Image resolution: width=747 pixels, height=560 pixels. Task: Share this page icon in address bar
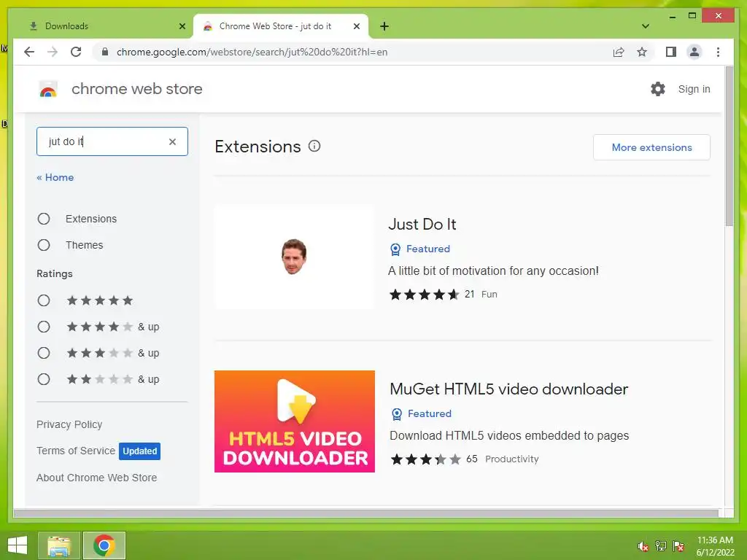619,52
